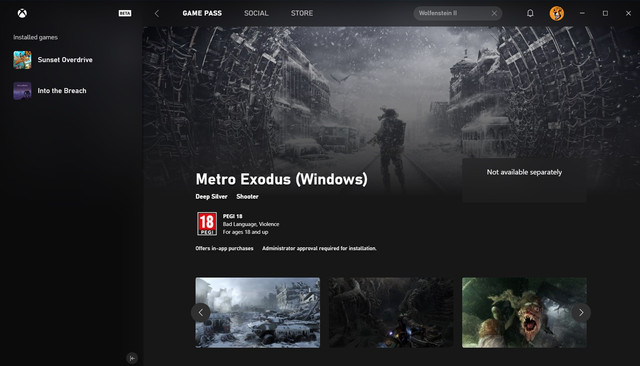Open Sunset Overdrive game icon

[22, 60]
